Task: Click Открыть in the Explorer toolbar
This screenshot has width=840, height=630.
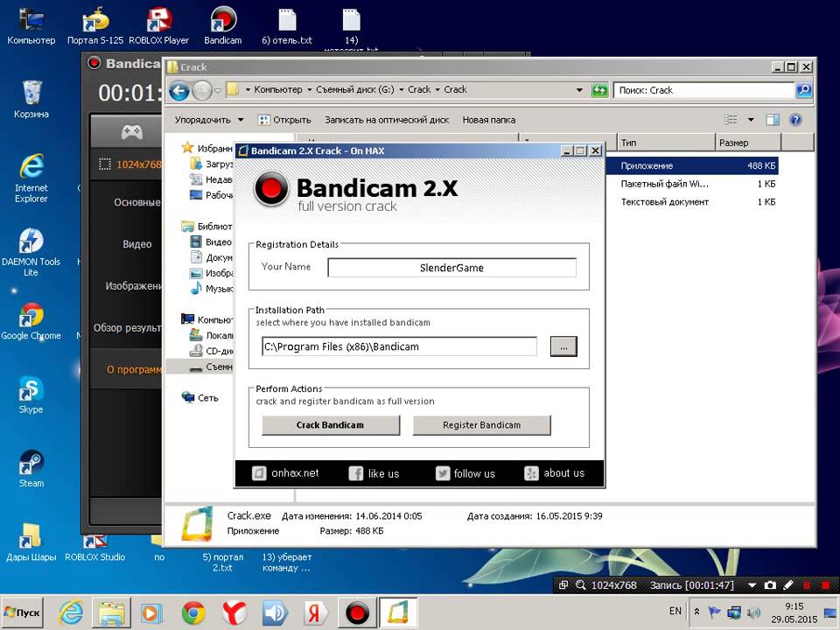Action: coord(284,120)
